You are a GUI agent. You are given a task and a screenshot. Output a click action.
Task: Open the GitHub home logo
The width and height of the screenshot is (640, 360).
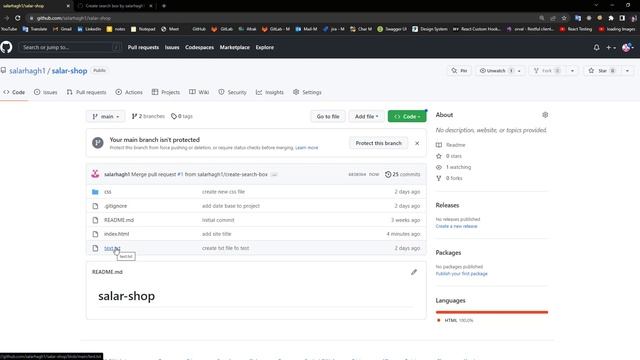tap(6, 47)
